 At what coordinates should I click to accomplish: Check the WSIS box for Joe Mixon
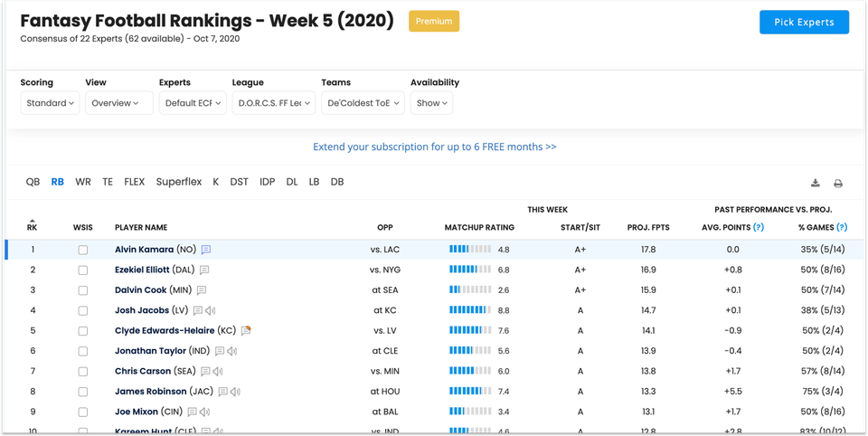[x=83, y=412]
